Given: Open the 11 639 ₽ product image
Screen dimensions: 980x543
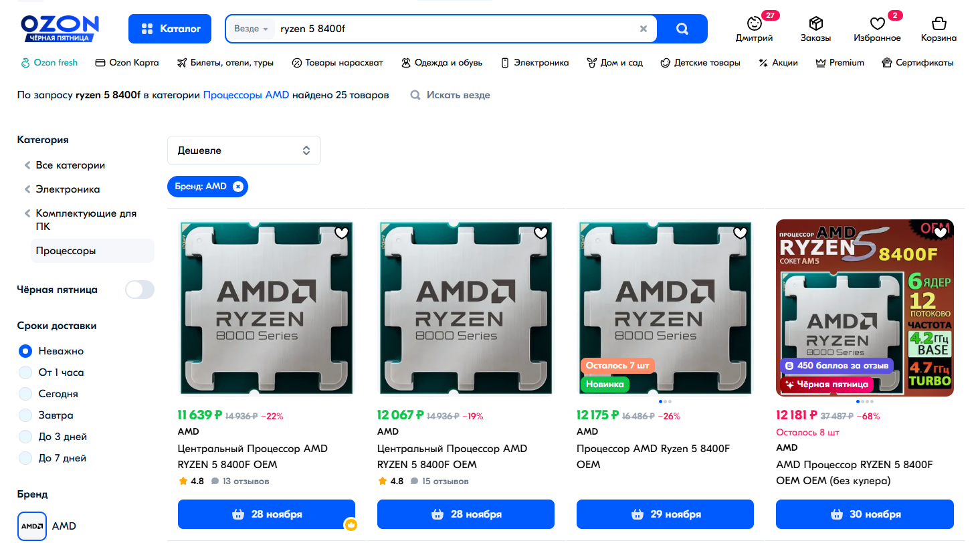Looking at the screenshot, I should [266, 308].
